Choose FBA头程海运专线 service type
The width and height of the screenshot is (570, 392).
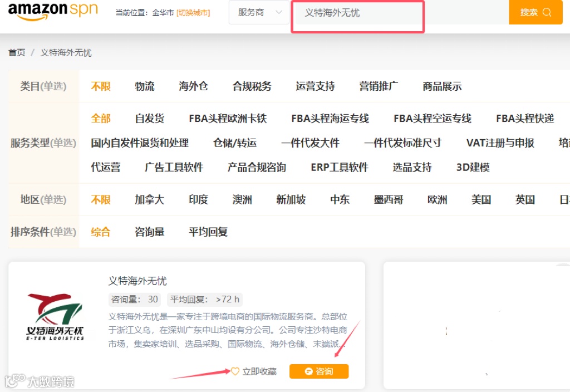tap(330, 119)
